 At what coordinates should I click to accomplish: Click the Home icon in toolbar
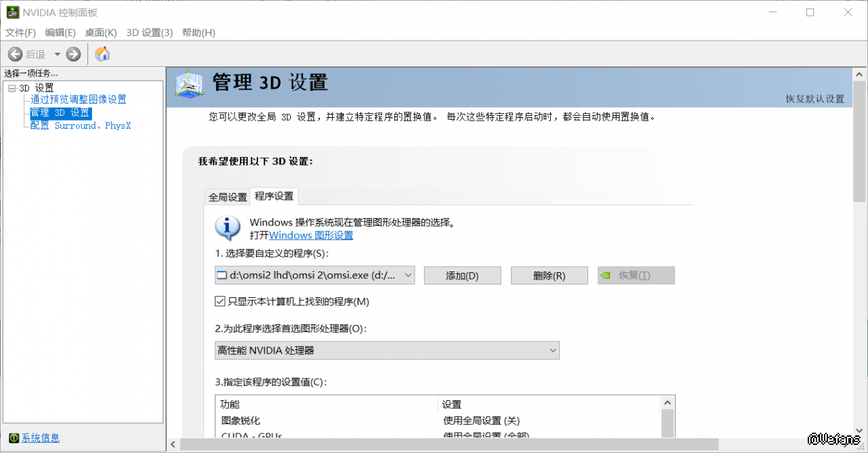click(x=102, y=54)
